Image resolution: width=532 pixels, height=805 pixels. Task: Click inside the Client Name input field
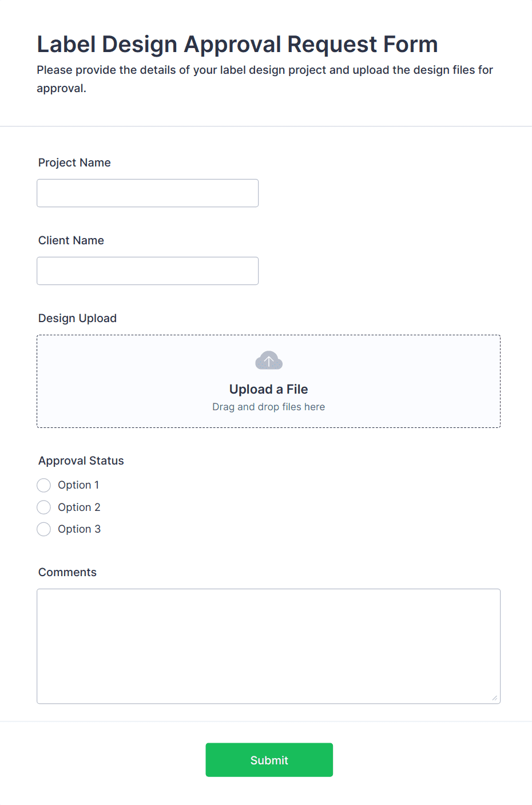[147, 271]
